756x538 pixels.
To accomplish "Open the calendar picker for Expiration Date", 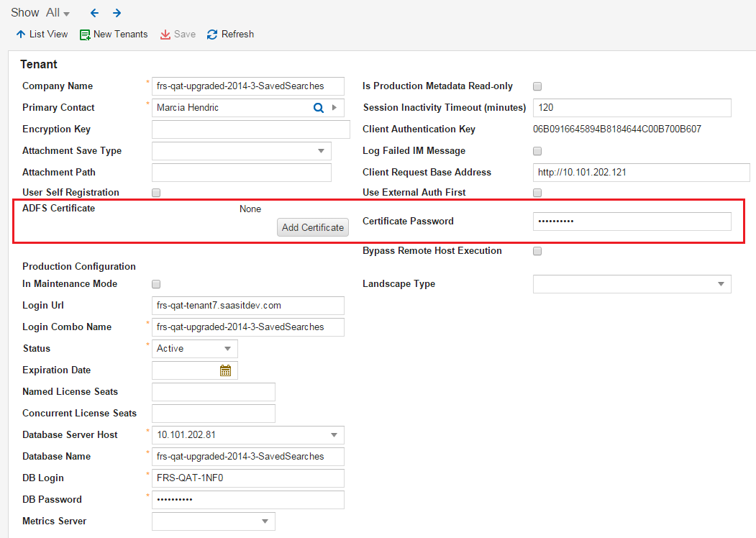I will [225, 370].
